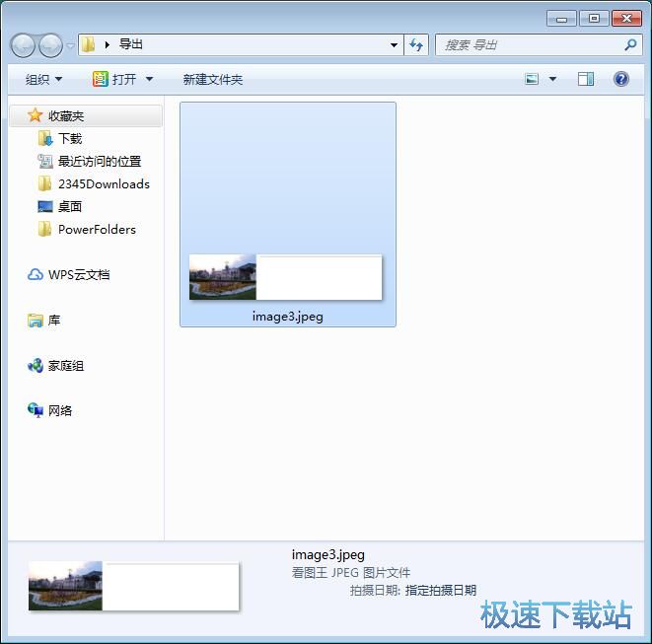Go back with the Back arrow button

pyautogui.click(x=23, y=45)
